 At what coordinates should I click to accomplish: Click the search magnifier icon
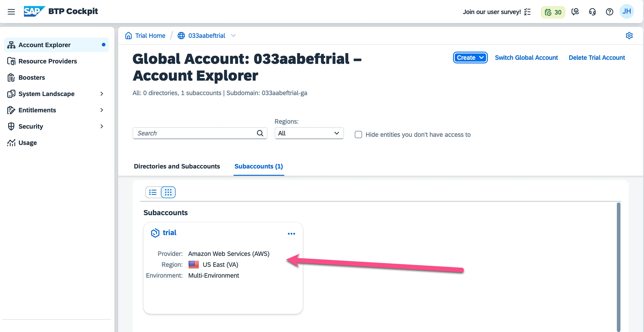(260, 133)
